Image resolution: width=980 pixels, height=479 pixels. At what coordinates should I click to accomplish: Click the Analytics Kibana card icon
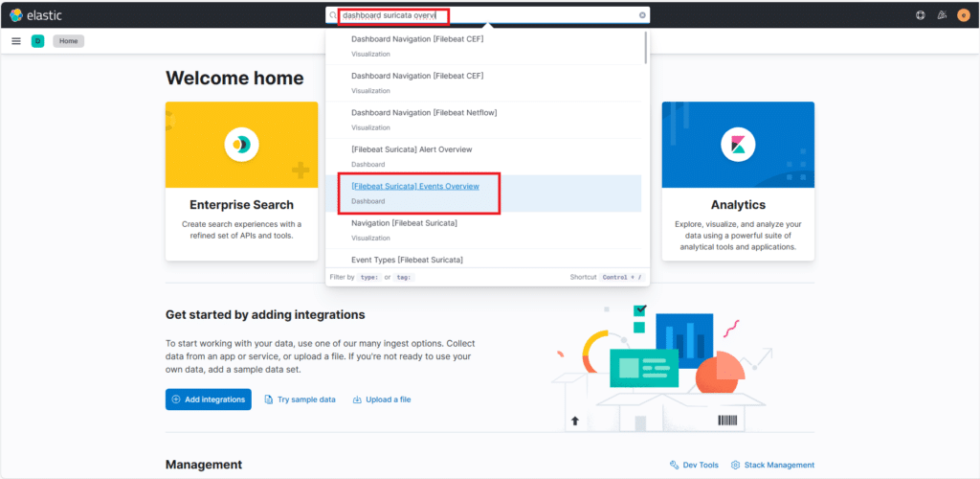[x=738, y=145]
